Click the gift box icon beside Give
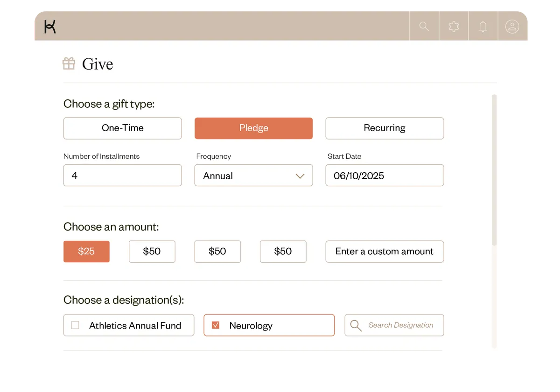Viewport: 560px width, 392px height. pyautogui.click(x=69, y=63)
